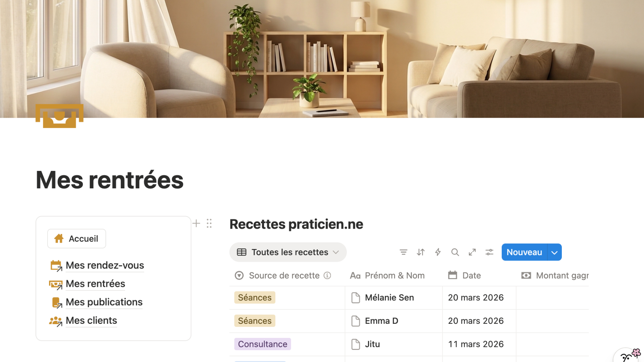This screenshot has height=362, width=644.
Task: Click the six-dot drag handle icon
Action: click(x=209, y=223)
